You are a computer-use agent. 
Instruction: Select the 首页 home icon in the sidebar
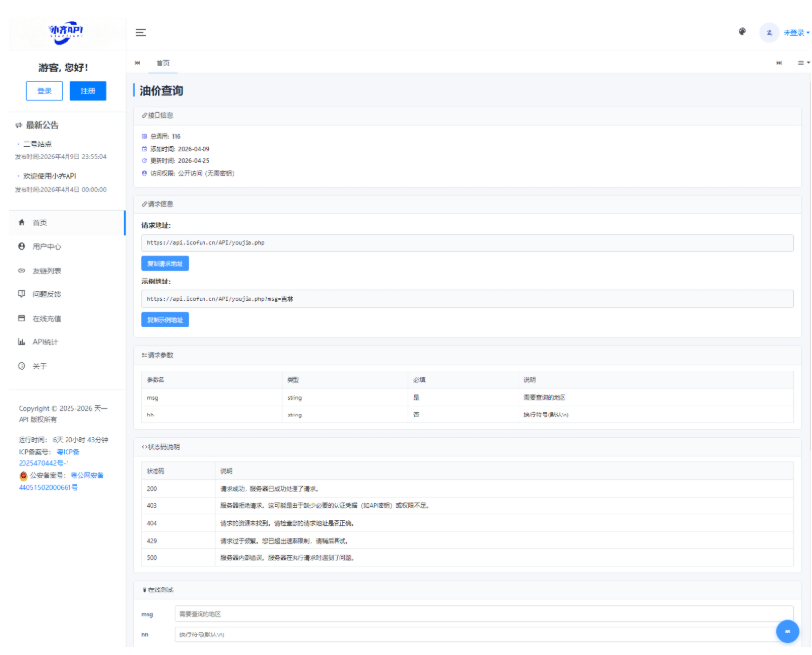(21, 222)
